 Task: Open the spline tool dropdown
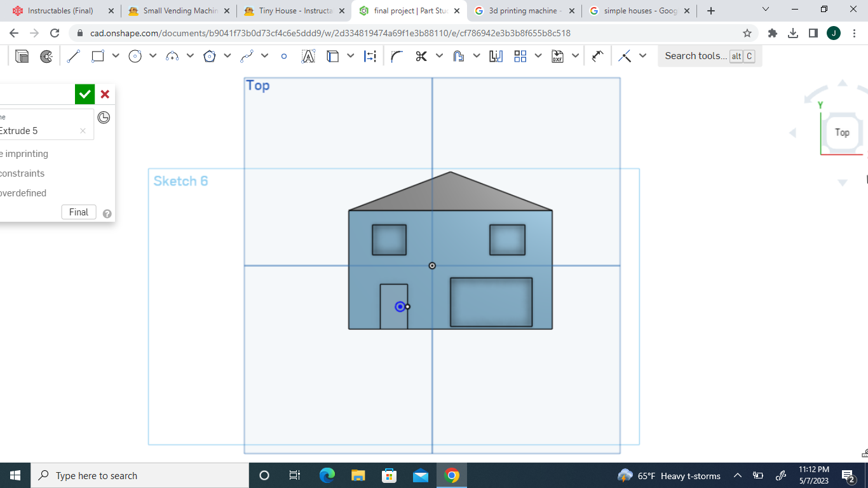[266, 56]
